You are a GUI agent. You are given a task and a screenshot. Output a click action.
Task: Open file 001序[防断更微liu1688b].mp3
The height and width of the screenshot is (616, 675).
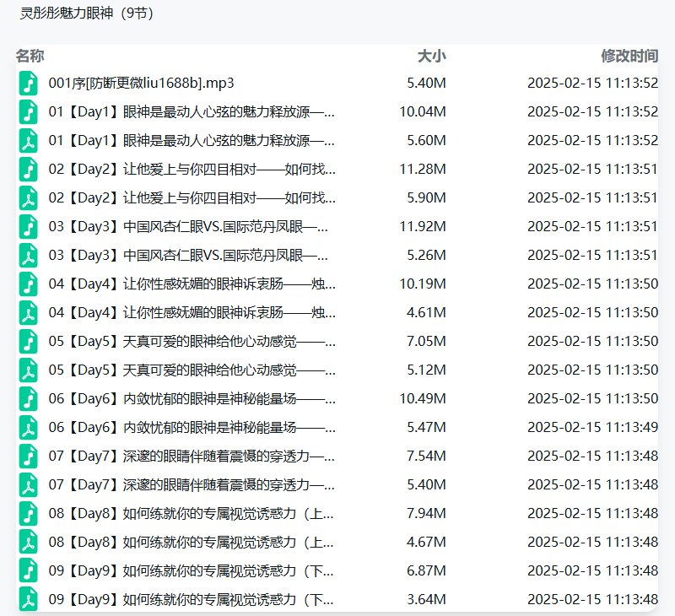point(141,83)
